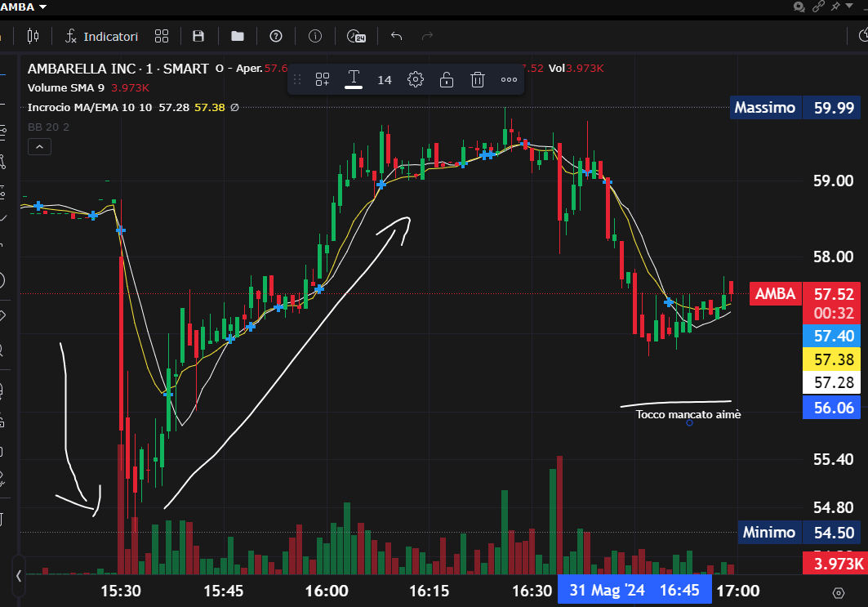Click the blue 56.06 price label
868x607 pixels.
(832, 408)
